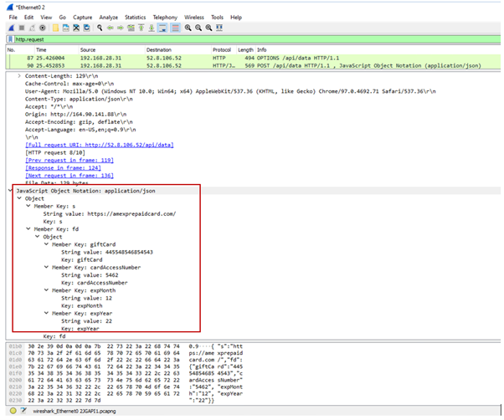This screenshot has width=504, height=420.
Task: Toggle the auto-scroll live capture button
Action: point(163,28)
